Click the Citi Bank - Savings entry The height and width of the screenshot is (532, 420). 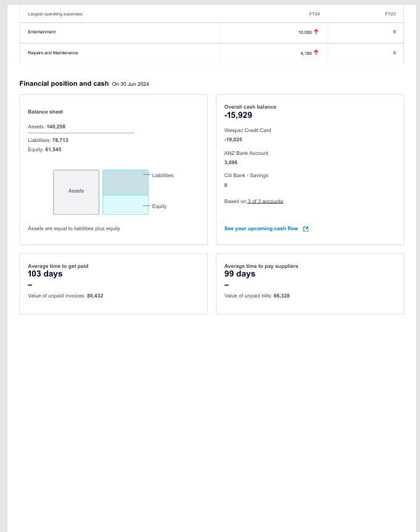tap(246, 175)
